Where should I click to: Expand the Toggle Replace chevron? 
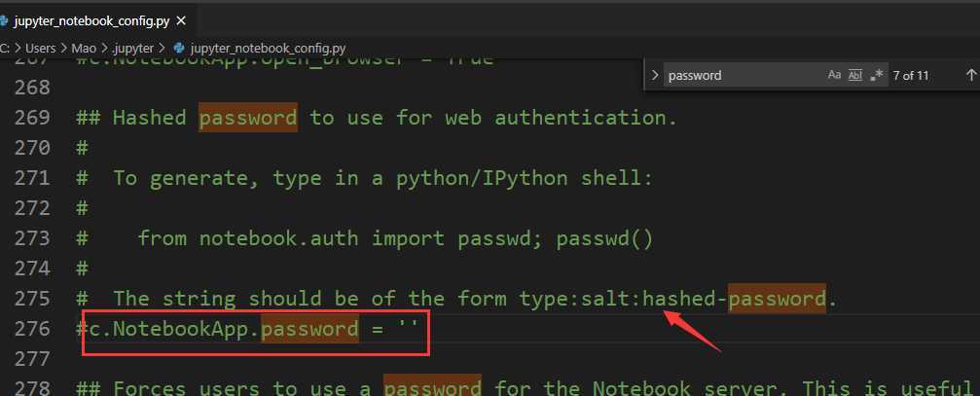pos(654,75)
